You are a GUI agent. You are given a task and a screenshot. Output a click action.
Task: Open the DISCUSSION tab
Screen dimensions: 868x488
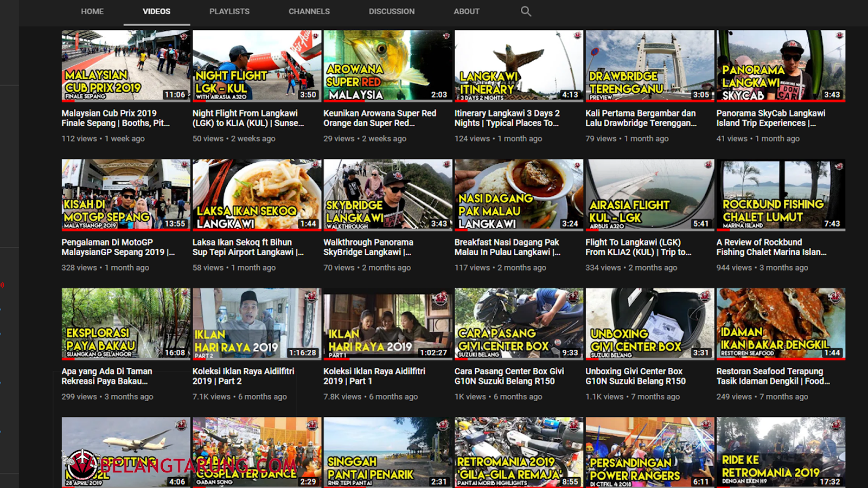click(x=392, y=11)
